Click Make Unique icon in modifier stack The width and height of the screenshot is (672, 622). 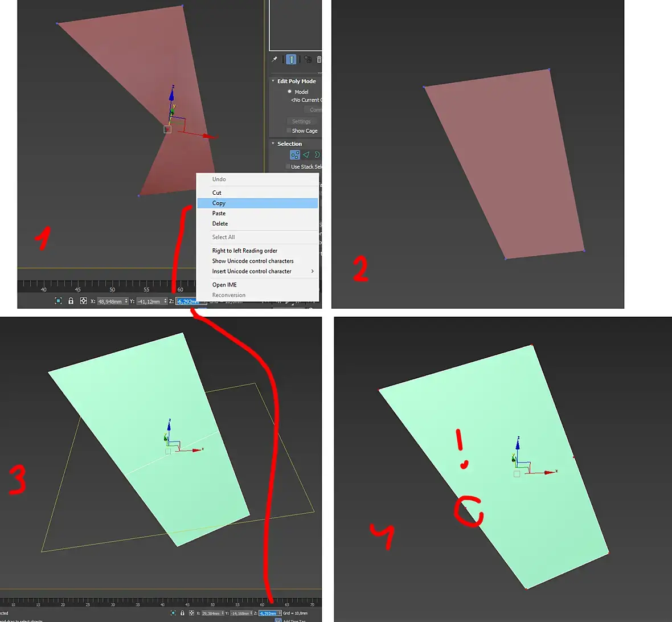(308, 59)
